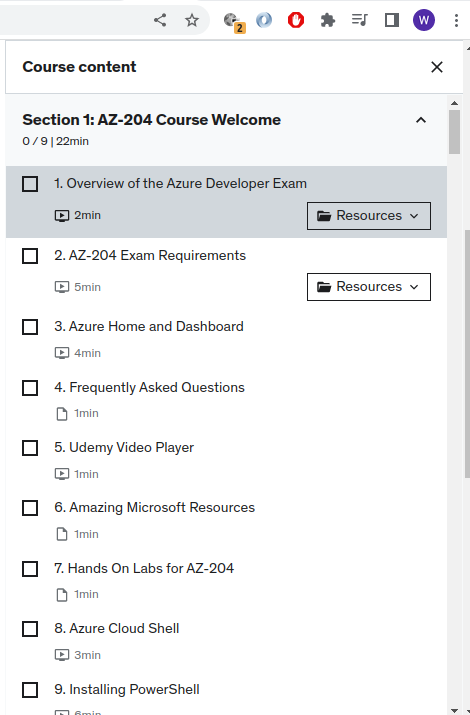The image size is (470, 715).
Task: Expand Resources dropdown for AZ-204 Exam Requirements
Action: click(369, 287)
